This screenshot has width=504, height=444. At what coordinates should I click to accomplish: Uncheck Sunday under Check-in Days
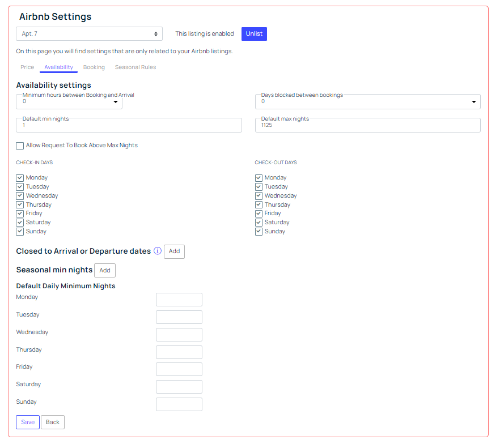(20, 232)
